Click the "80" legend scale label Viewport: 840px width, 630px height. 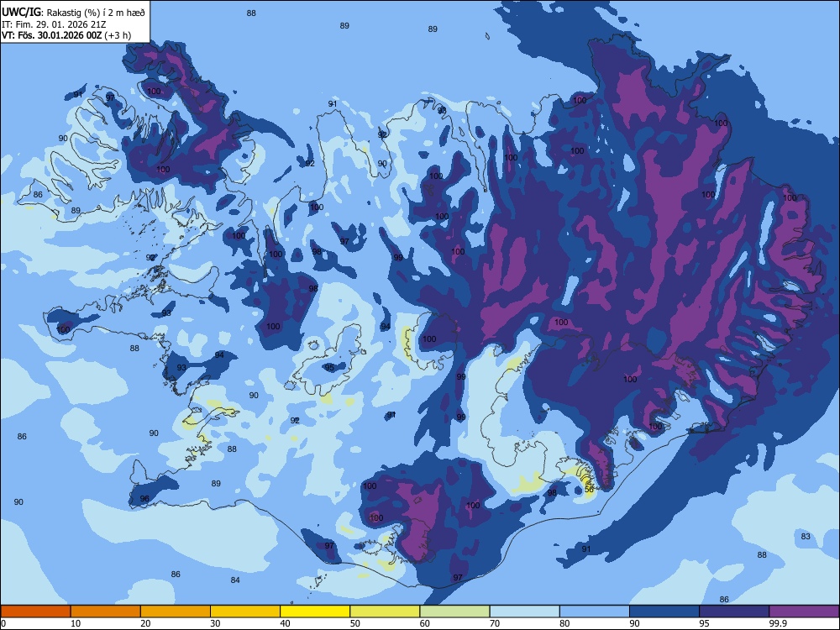564,623
